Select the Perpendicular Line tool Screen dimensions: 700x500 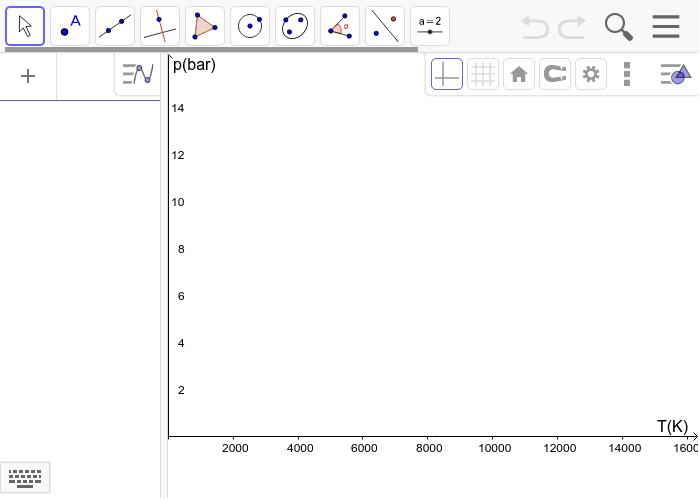pyautogui.click(x=160, y=26)
